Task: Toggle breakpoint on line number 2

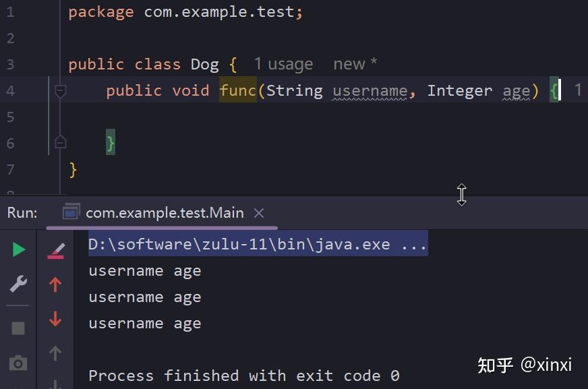Action: pos(10,38)
